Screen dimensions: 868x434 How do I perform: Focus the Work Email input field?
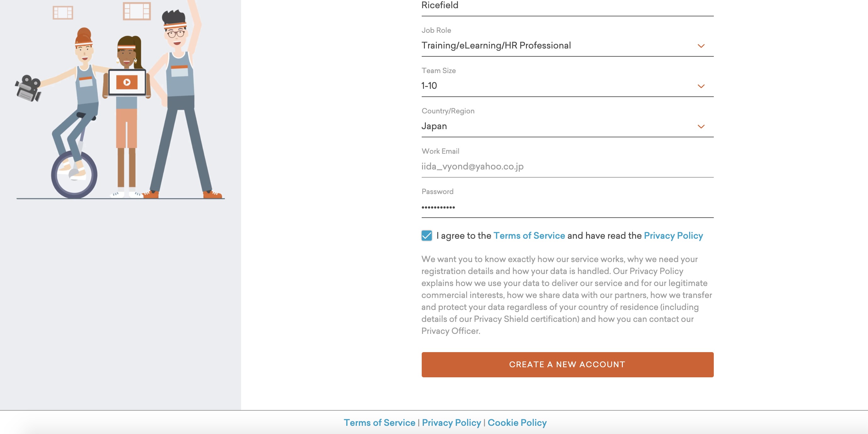click(567, 167)
